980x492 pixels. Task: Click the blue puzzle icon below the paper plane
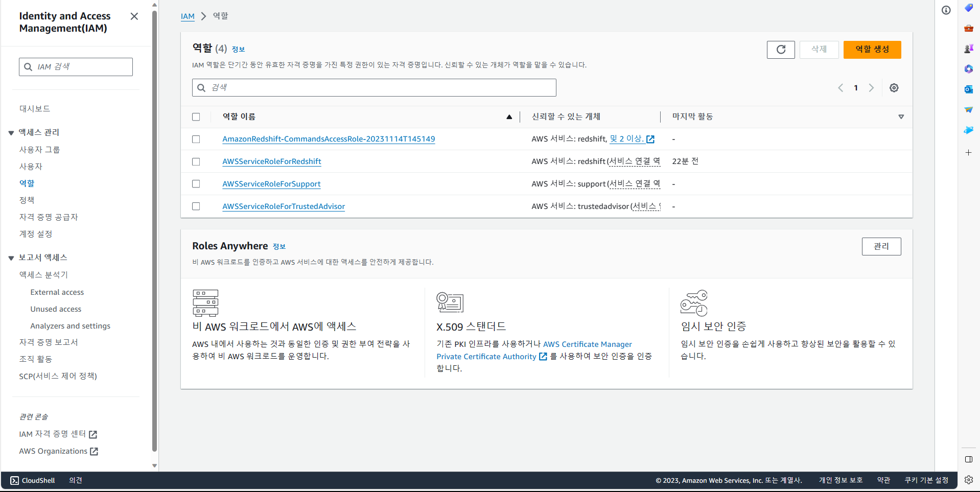pyautogui.click(x=969, y=130)
